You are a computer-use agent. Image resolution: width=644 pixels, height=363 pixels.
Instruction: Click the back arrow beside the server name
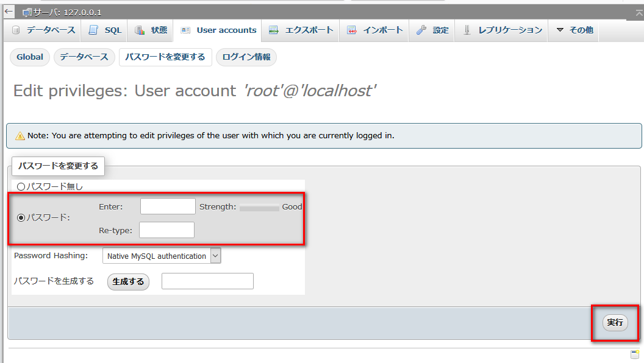9,11
